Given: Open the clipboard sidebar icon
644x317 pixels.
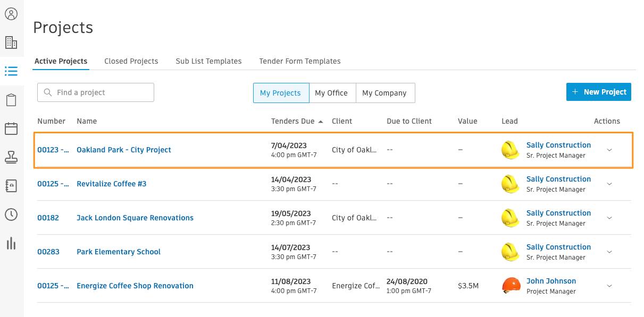Looking at the screenshot, I should [x=11, y=100].
